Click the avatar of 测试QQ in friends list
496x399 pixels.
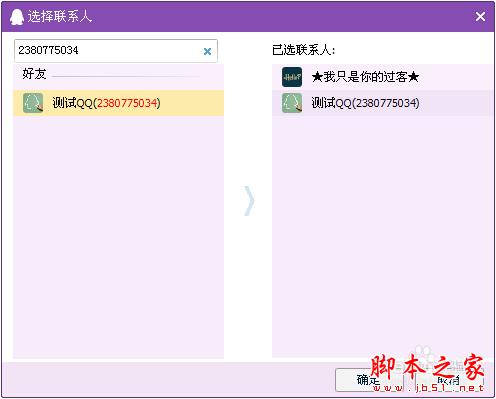tap(33, 103)
